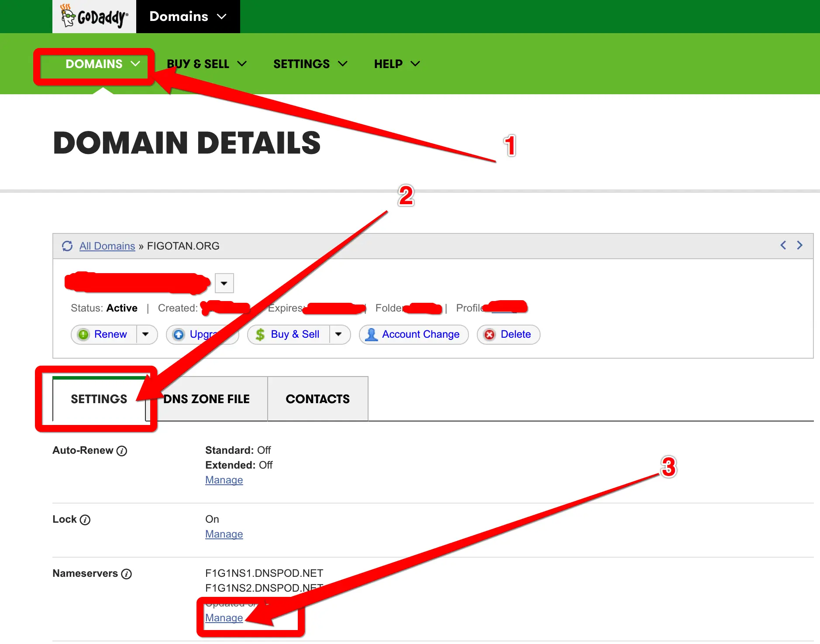Expand the BUY & SELL navigation menu
This screenshot has height=644, width=820.
[207, 64]
